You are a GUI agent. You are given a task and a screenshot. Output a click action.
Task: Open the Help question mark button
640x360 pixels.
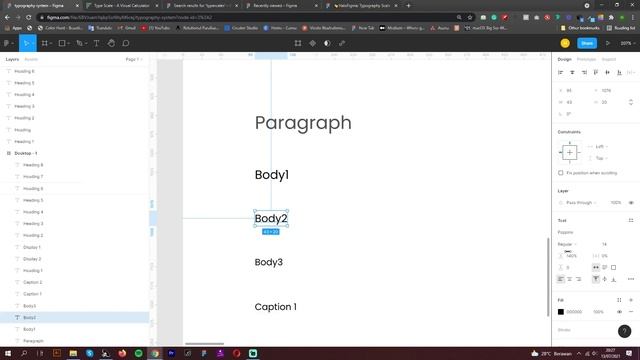[x=624, y=331]
